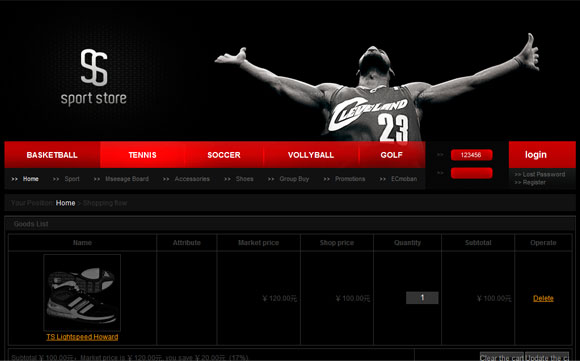Visit the Group Buy page
This screenshot has width=580, height=361.
coord(294,179)
